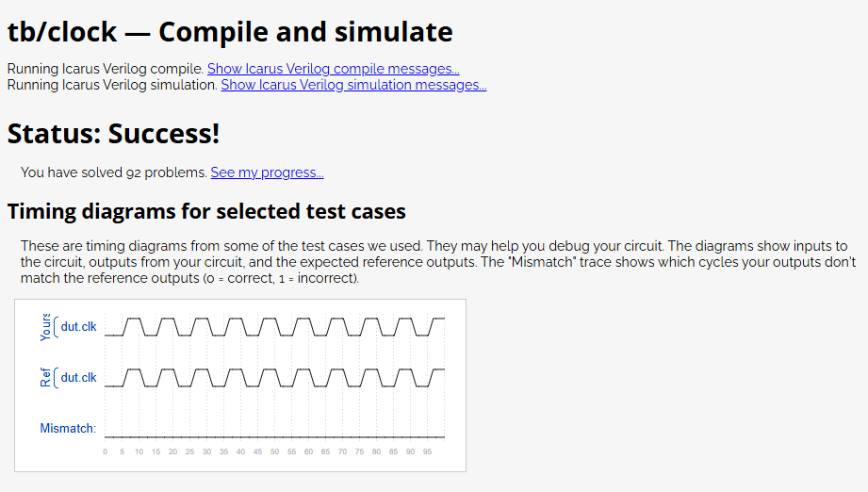868x492 pixels.
Task: Click the Yours dut.clk waveform trace
Action: click(x=274, y=326)
